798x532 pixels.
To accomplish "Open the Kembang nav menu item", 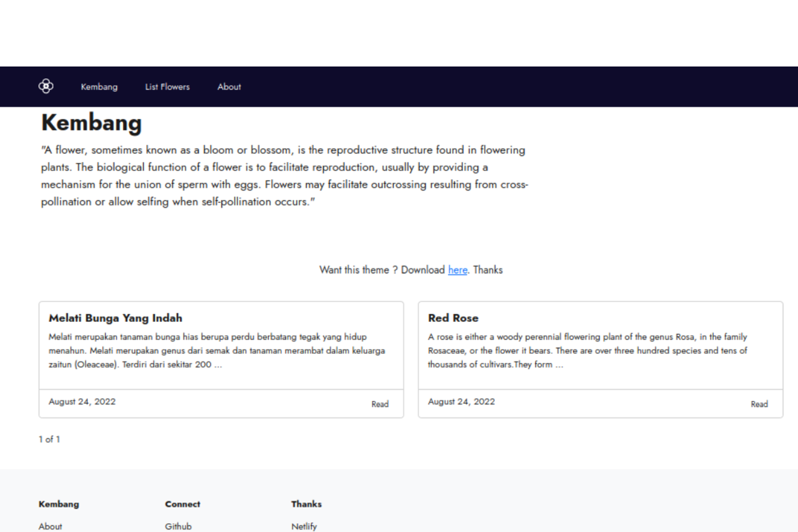I will pos(99,87).
